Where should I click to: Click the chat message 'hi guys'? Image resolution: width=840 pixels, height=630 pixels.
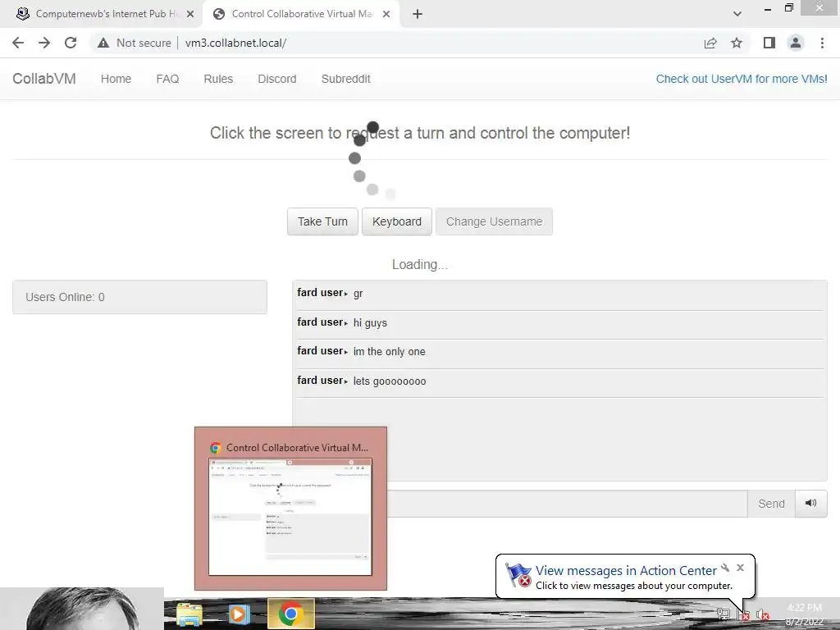coord(370,322)
